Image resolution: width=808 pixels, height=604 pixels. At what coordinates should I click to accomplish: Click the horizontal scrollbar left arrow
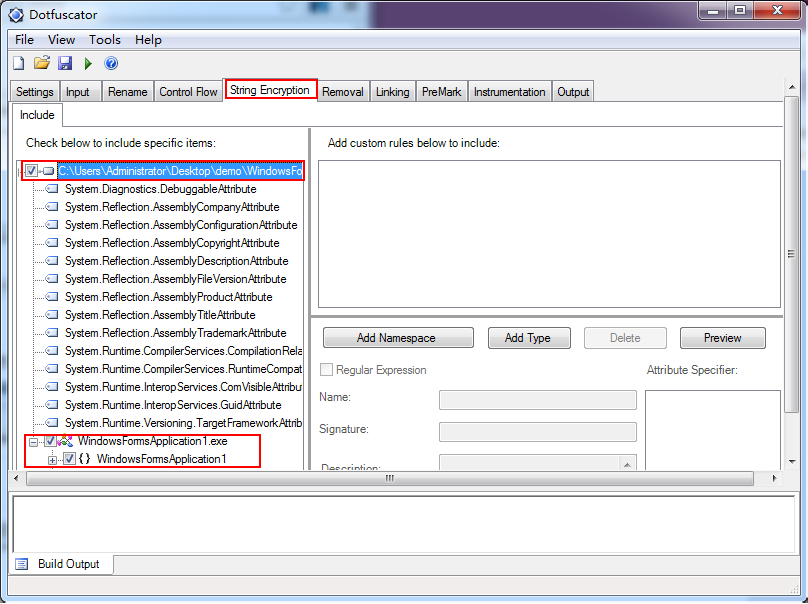(16, 478)
